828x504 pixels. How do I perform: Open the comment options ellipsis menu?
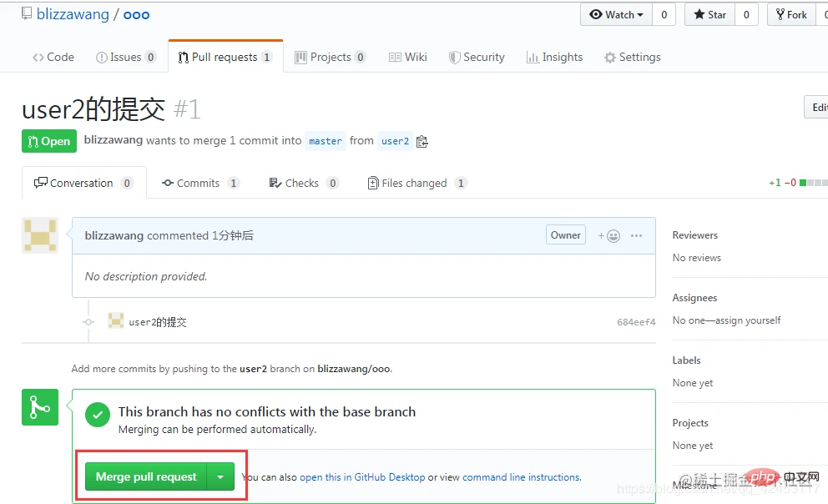(637, 236)
